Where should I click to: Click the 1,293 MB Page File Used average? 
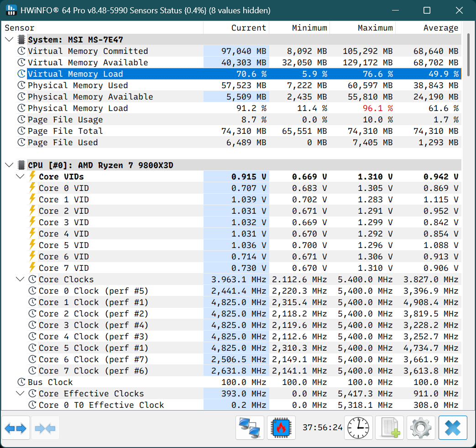[x=439, y=142]
